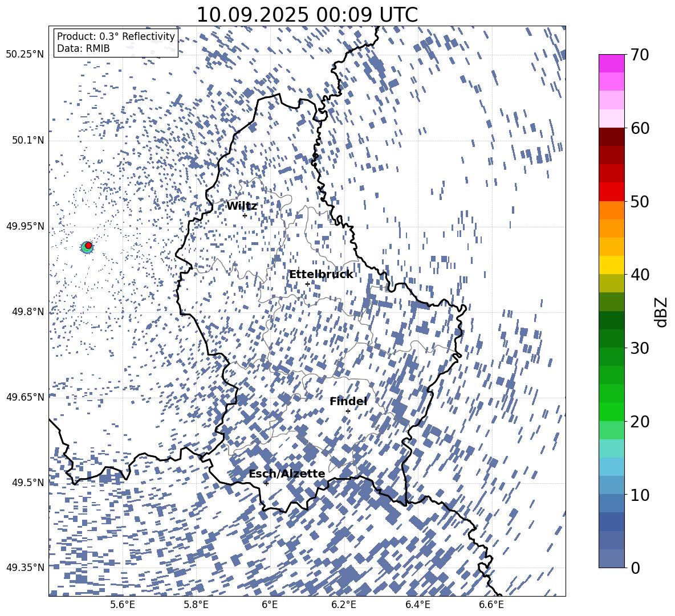Click the colorbar tick label 70
The width and height of the screenshot is (675, 616).
pos(640,55)
